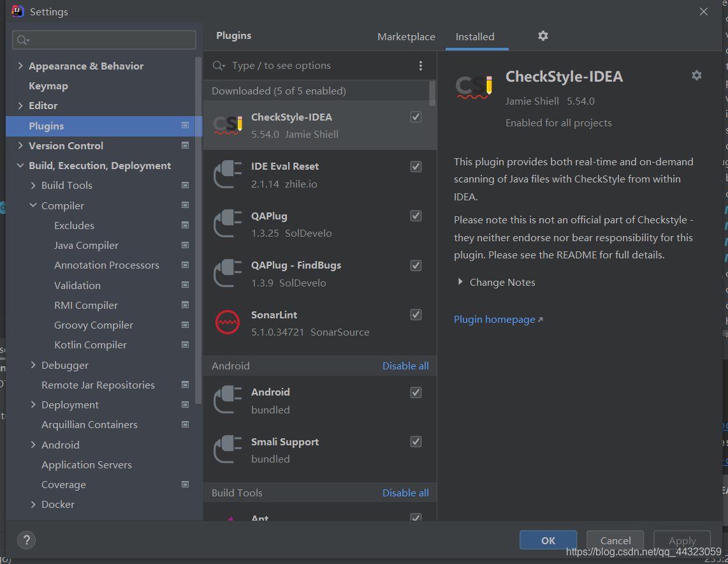Click the settings tree scrollbar
This screenshot has height=564, width=728.
click(x=199, y=230)
